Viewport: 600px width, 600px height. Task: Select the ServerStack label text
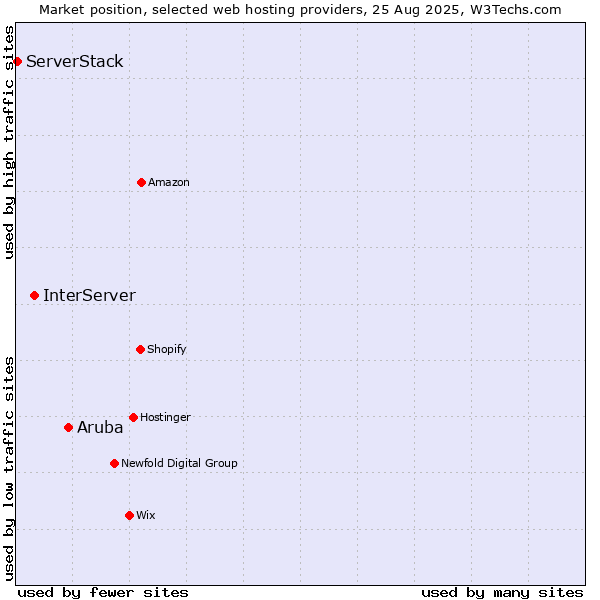pos(75,61)
